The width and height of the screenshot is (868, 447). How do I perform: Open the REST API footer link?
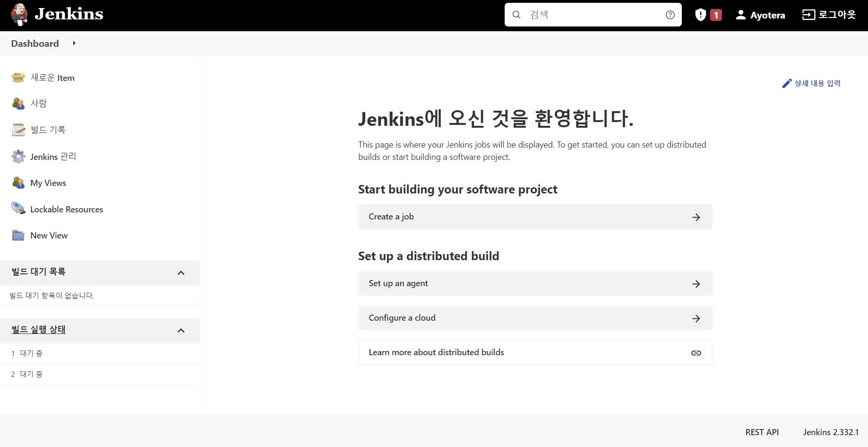762,432
